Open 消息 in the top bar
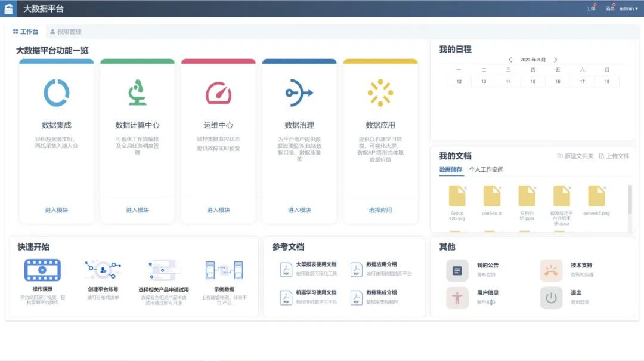The width and height of the screenshot is (644, 361). coord(609,8)
